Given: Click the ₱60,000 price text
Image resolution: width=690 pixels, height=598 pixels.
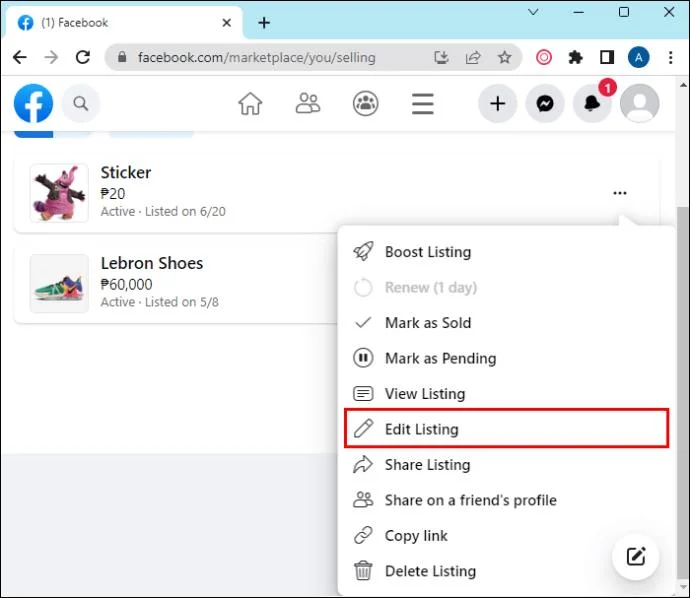Looking at the screenshot, I should [x=126, y=284].
